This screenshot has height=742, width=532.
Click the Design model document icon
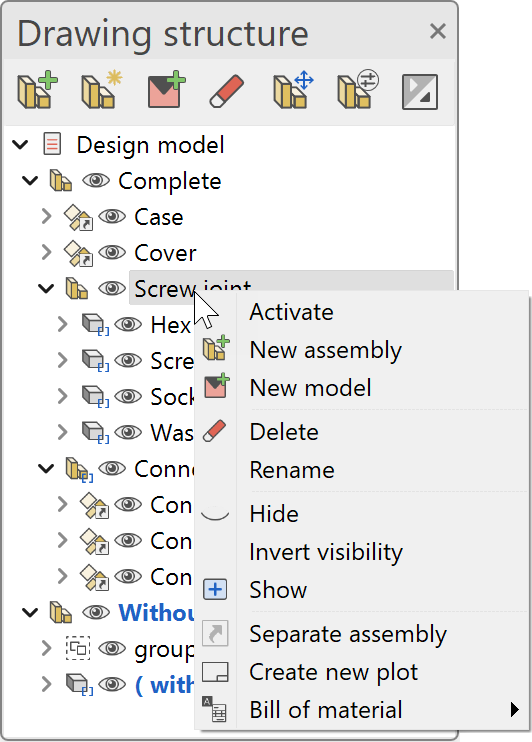pos(52,144)
